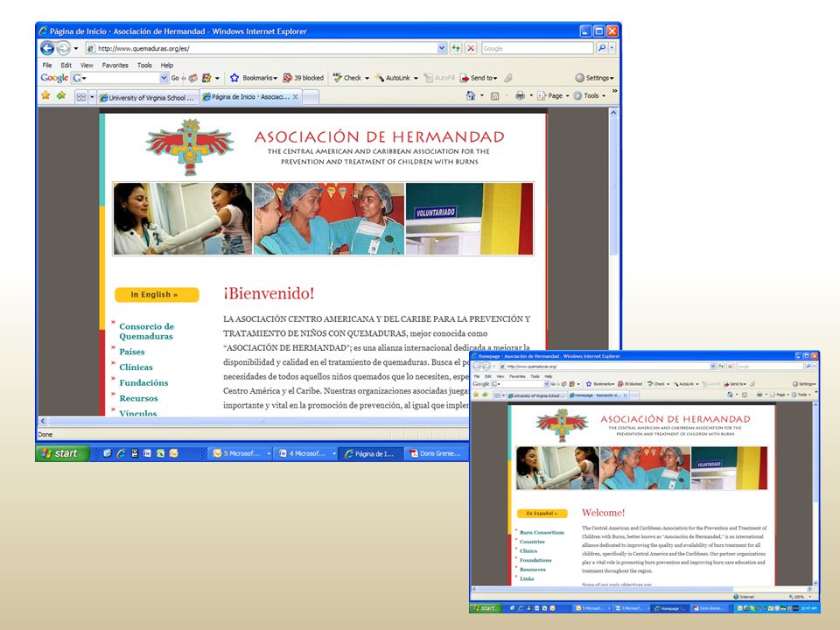Close the 'Página de Inicio' tab
Screen dimensions: 840x630
[x=295, y=97]
